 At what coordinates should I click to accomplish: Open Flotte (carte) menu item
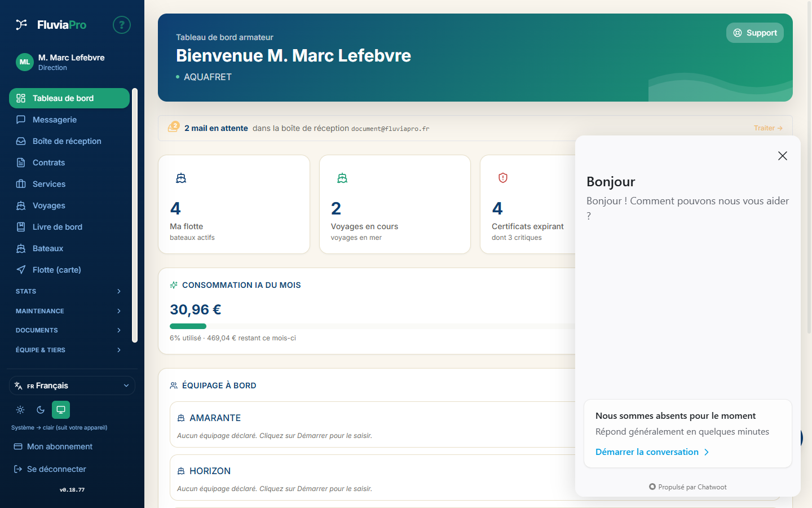[x=69, y=270]
